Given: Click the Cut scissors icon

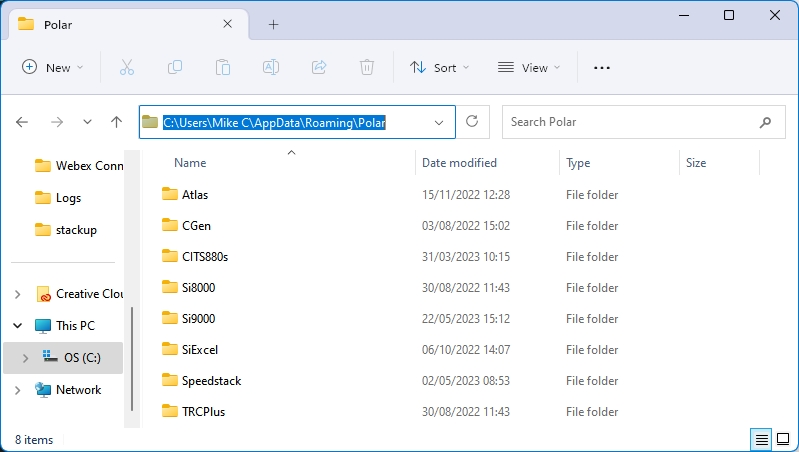Looking at the screenshot, I should tap(127, 67).
